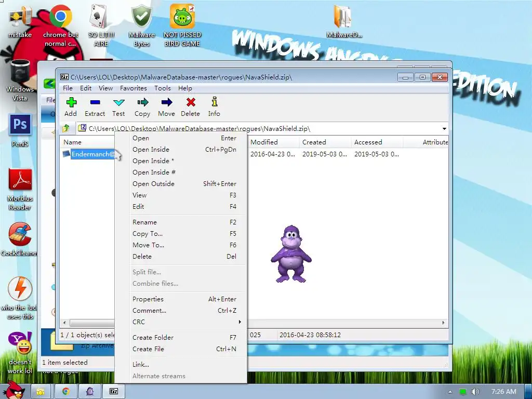Image resolution: width=532 pixels, height=399 pixels.
Task: Click the angry bird Start button
Action: click(14, 390)
